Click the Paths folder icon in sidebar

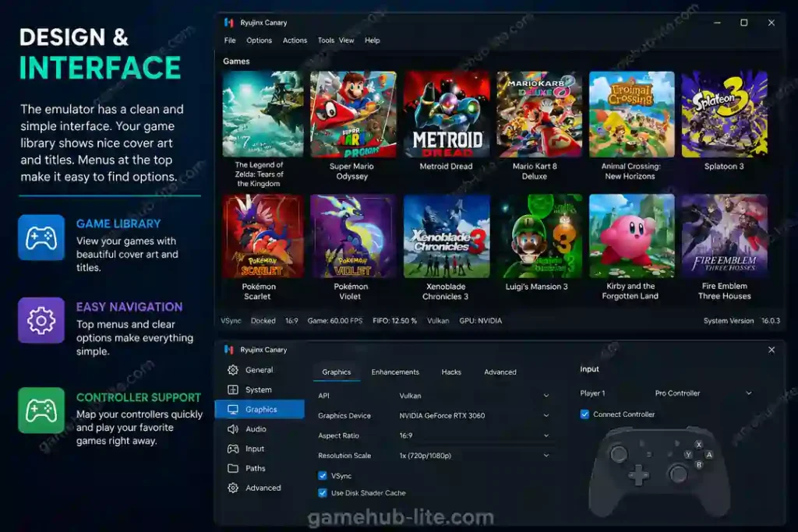(x=233, y=468)
